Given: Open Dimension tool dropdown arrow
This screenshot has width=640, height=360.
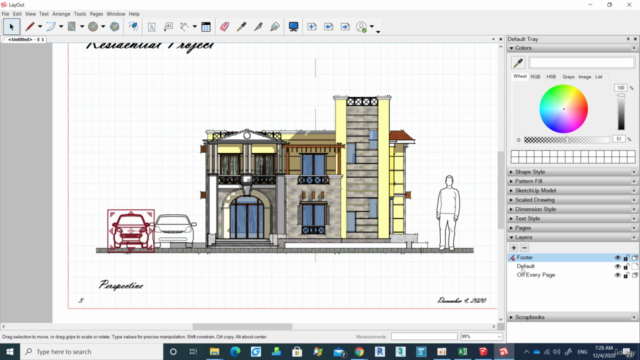Looking at the screenshot, I should [x=195, y=27].
